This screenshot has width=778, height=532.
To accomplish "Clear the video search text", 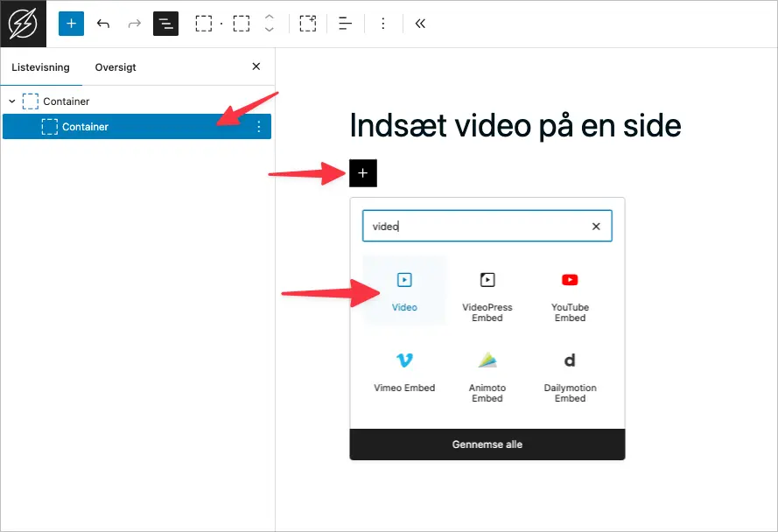I will point(596,226).
